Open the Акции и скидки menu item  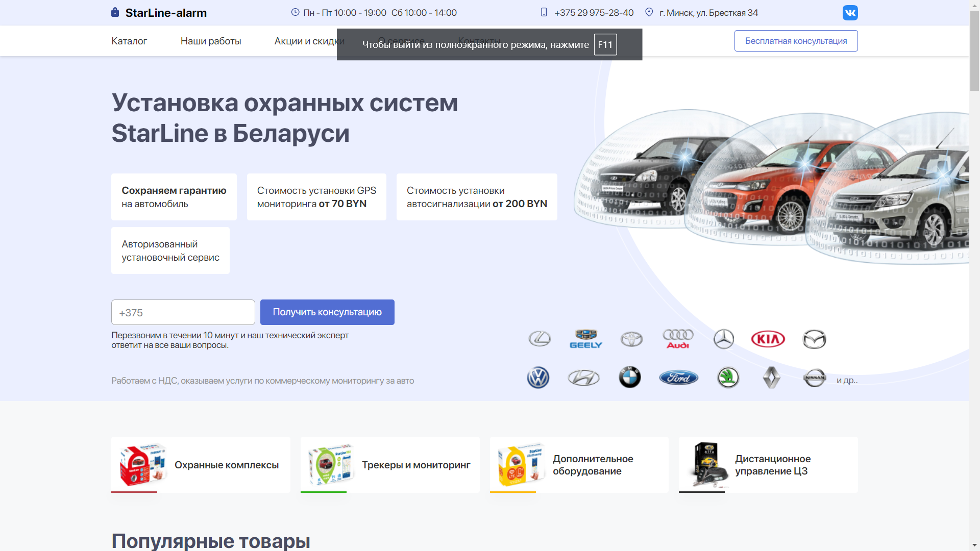(x=309, y=41)
